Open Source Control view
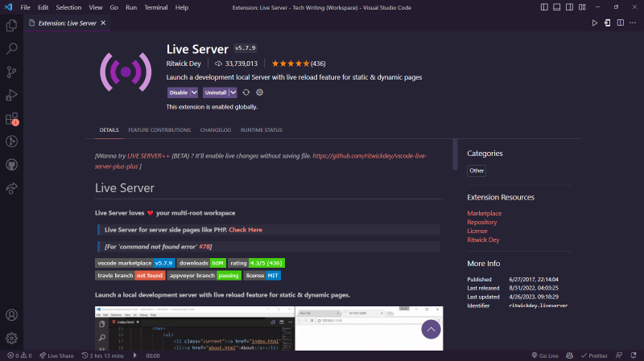The height and width of the screenshot is (361, 644). coord(11,72)
